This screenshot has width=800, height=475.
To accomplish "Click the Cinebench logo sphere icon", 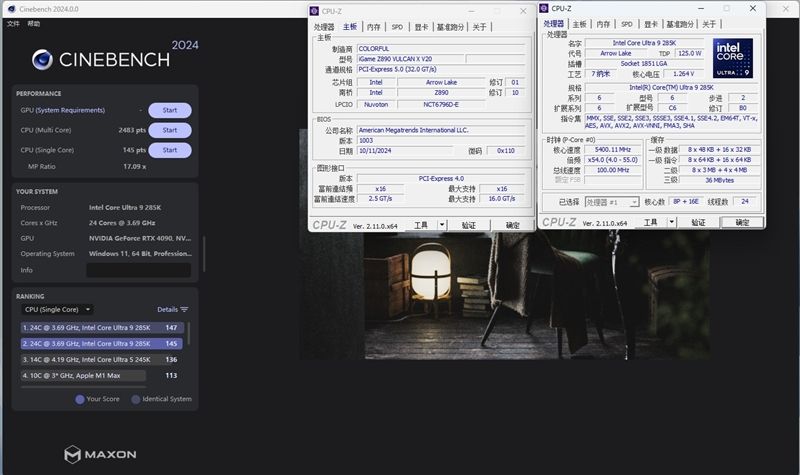I will click(x=42, y=60).
